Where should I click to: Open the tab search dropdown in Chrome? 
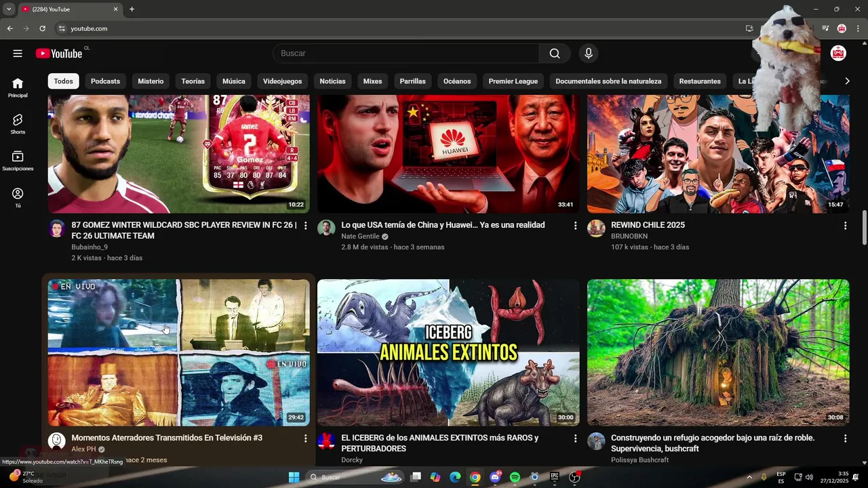click(9, 9)
